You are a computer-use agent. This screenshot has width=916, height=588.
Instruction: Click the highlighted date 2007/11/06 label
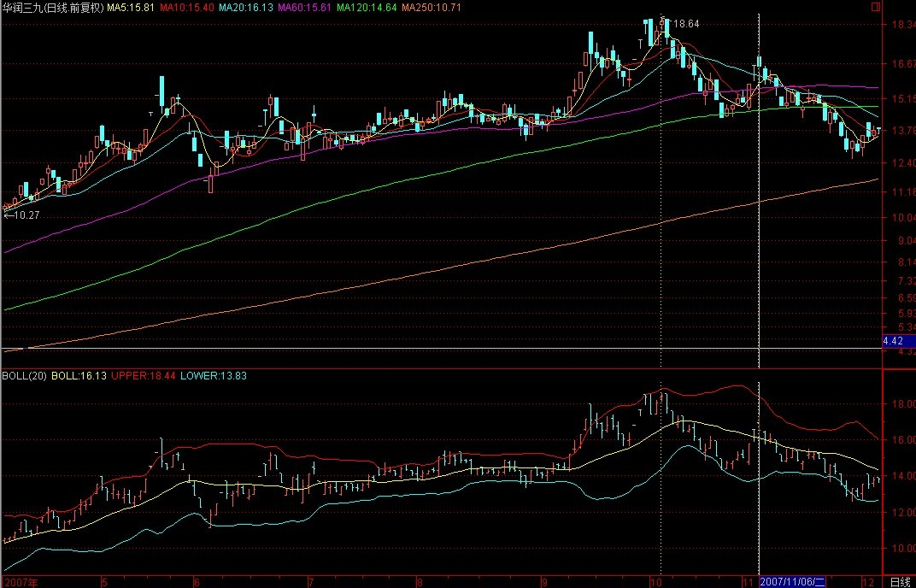coord(792,582)
